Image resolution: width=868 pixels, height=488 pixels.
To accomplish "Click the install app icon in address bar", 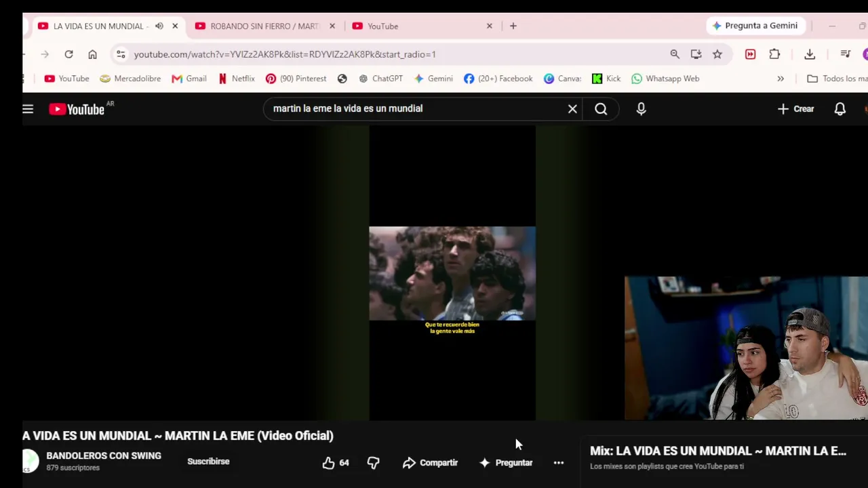I will (x=696, y=54).
